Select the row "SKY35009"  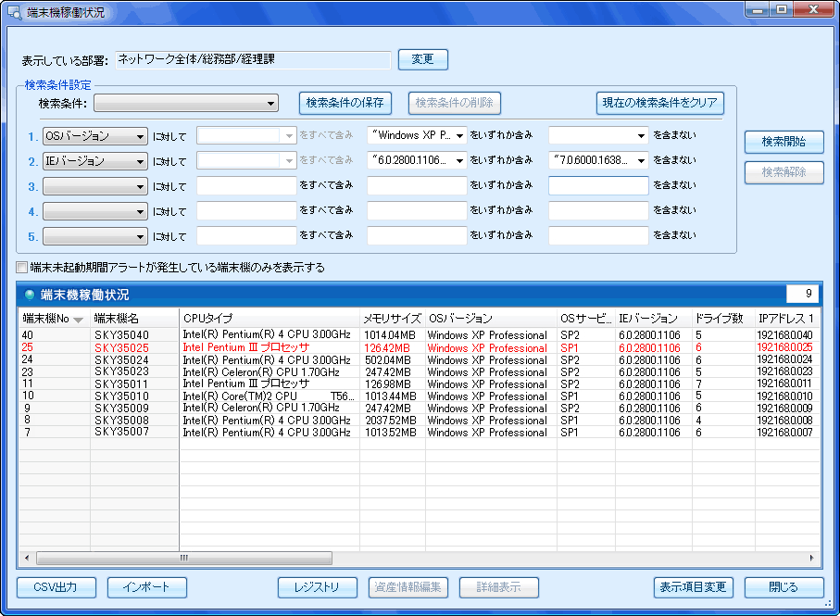click(419, 409)
